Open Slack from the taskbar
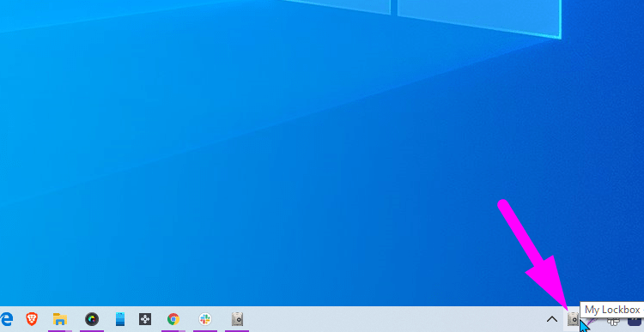 [x=205, y=319]
